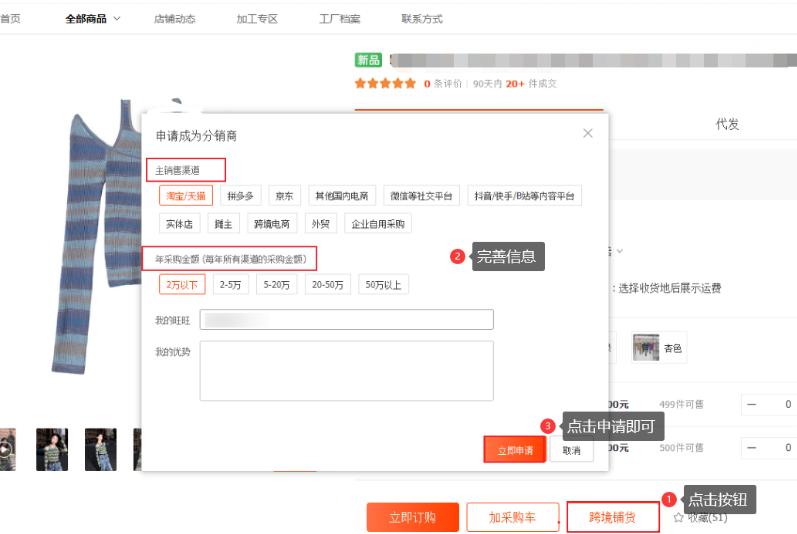
Task: Click the minus stepper for 500件 row
Action: tap(752, 448)
